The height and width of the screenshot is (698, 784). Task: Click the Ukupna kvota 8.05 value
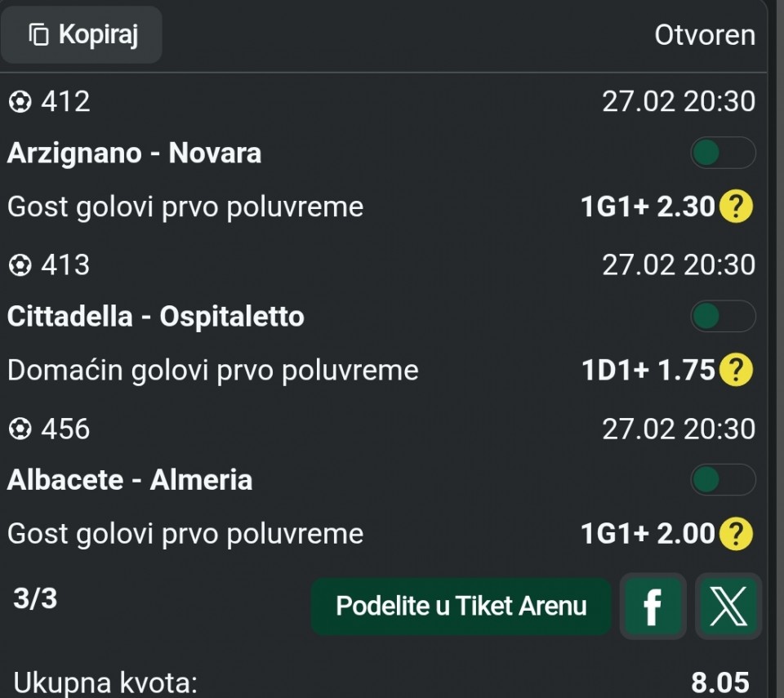coord(719,682)
